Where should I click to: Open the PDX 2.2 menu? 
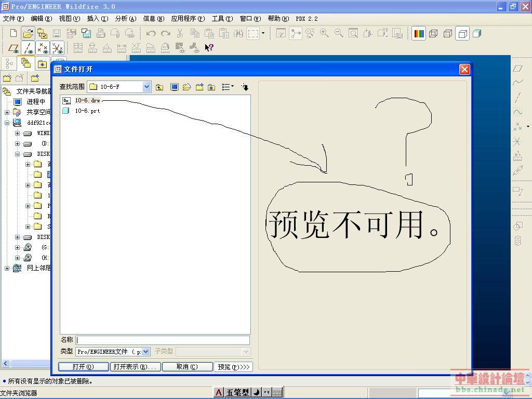(x=307, y=19)
